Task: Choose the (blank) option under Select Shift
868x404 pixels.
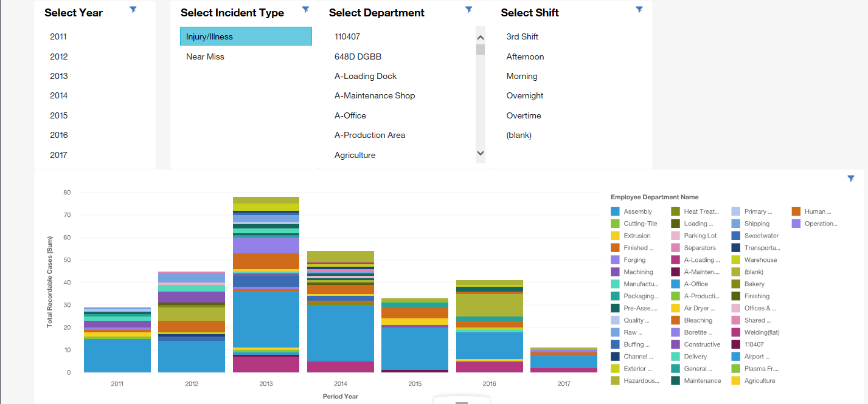Action: [519, 135]
